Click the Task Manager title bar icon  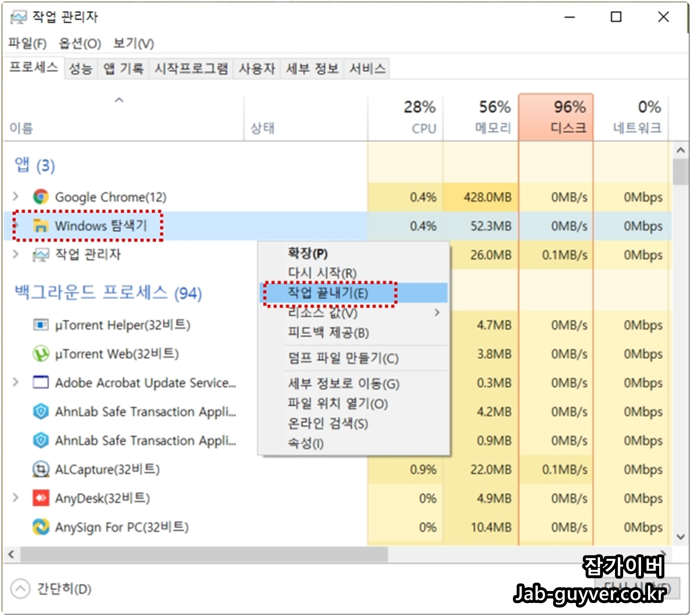point(18,17)
